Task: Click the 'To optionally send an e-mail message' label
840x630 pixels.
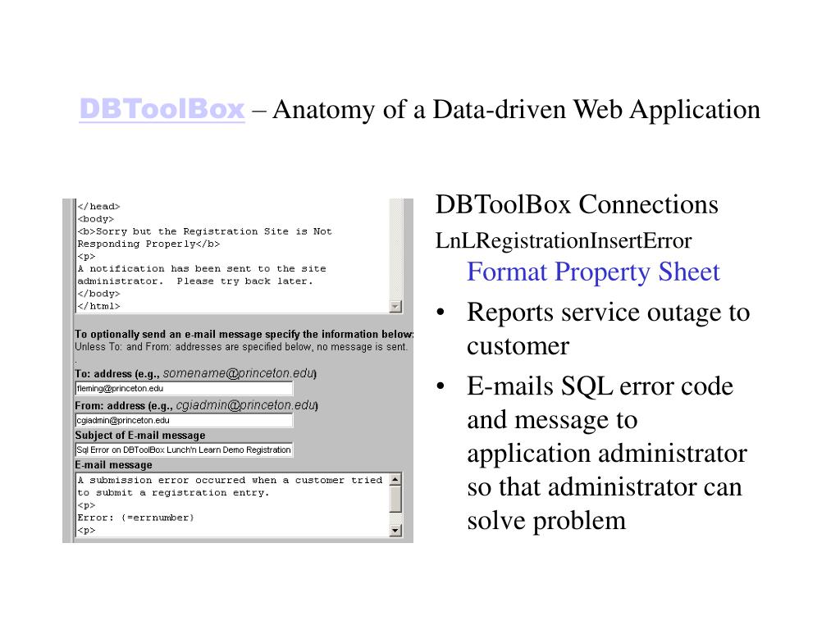Action: click(244, 335)
